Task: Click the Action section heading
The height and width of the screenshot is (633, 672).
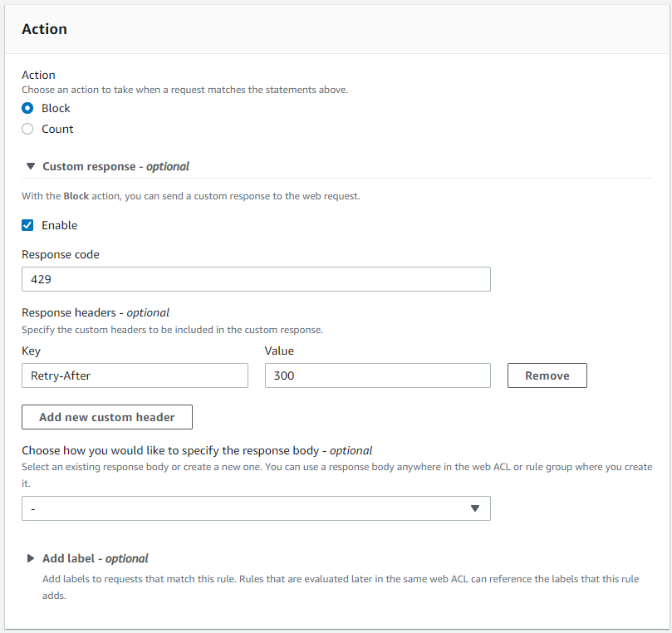Action: coord(44,29)
